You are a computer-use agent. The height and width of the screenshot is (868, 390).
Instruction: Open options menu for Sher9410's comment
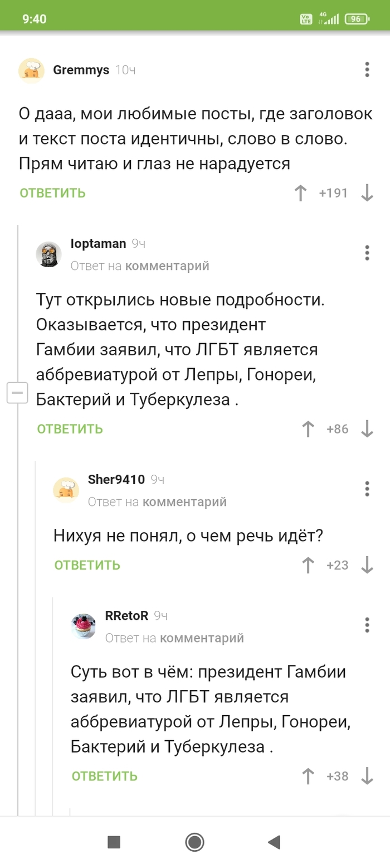click(367, 489)
